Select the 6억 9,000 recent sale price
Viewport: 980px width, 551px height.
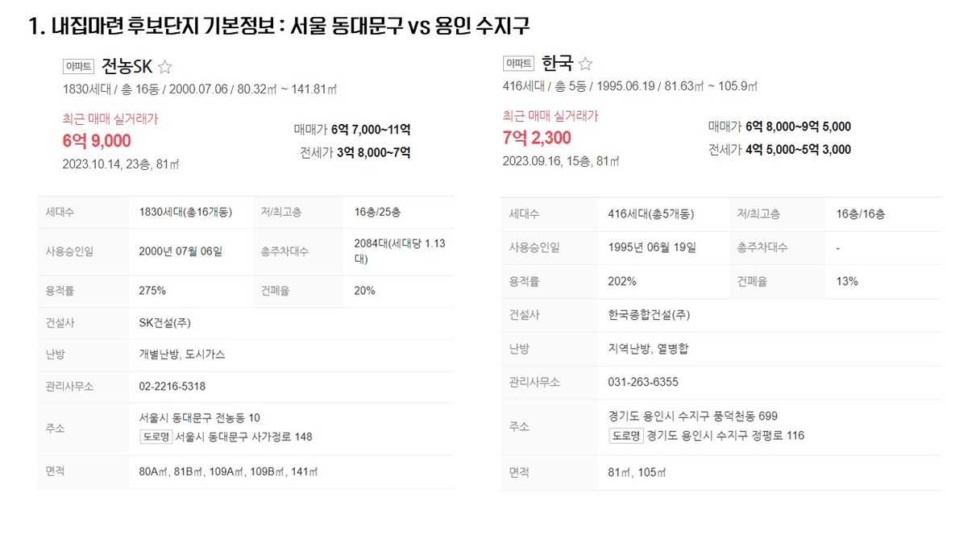(97, 141)
